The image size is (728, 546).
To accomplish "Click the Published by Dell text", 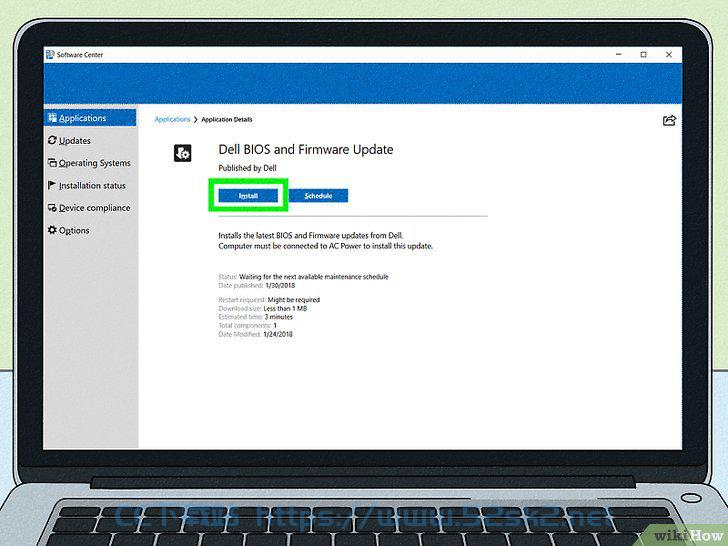I will [247, 168].
